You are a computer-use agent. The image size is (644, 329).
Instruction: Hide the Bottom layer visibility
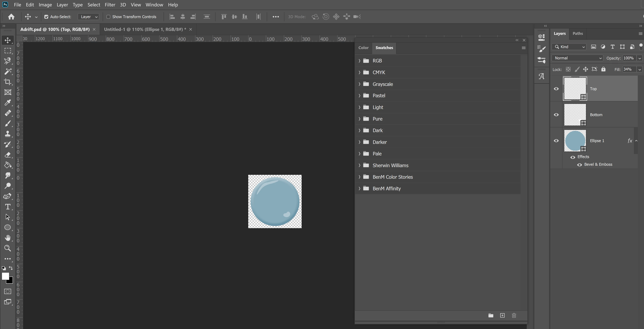[556, 115]
